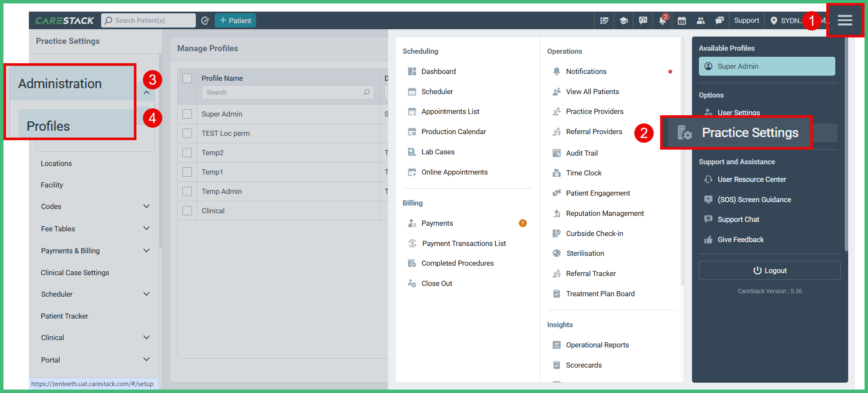Check the Temp1 row checkbox
This screenshot has height=393, width=868.
point(187,172)
